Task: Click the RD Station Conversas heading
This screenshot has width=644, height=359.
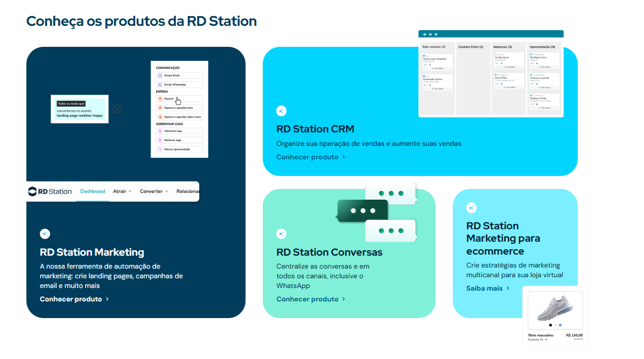Action: pyautogui.click(x=330, y=252)
